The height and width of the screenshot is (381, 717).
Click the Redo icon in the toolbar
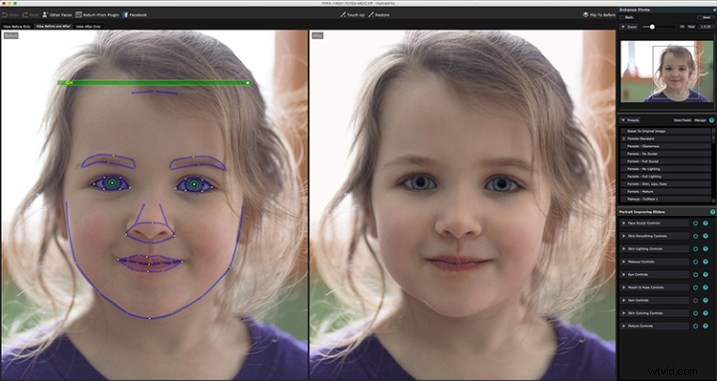coord(25,15)
